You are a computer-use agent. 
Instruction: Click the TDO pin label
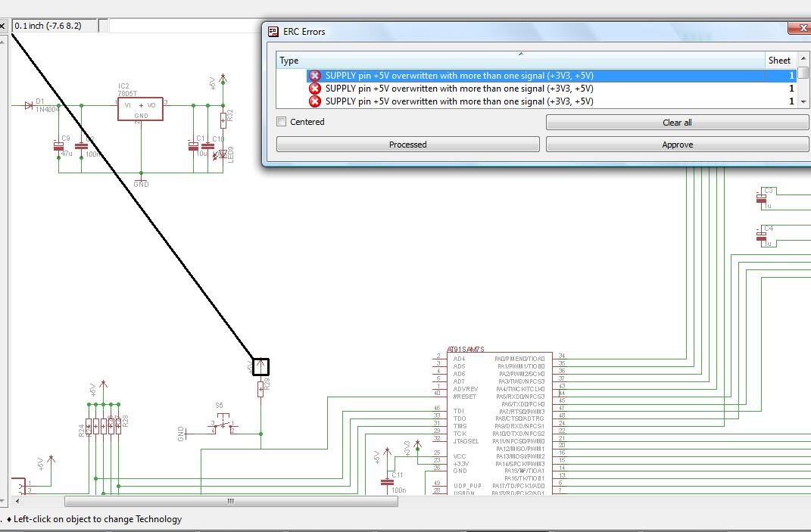point(460,418)
